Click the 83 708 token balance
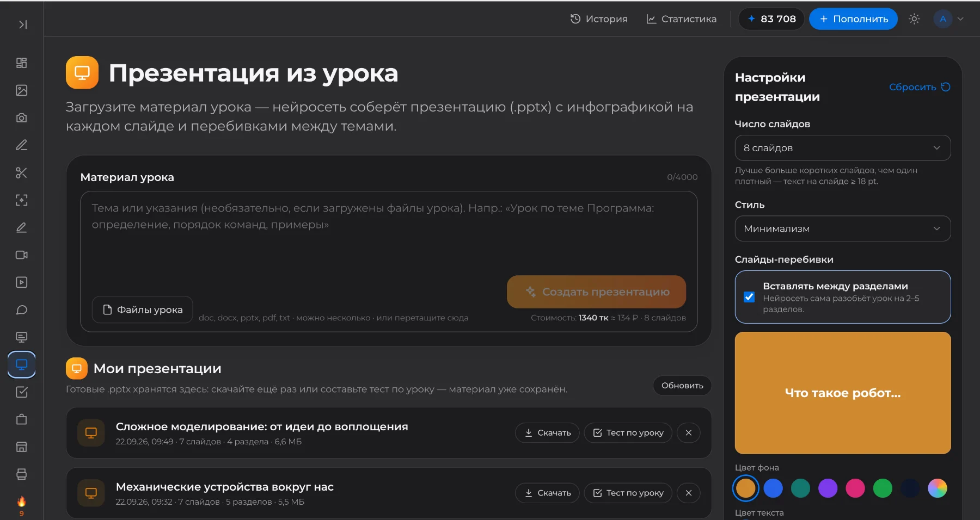 click(771, 19)
